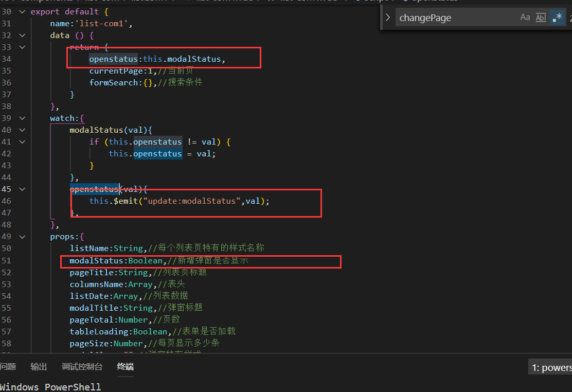Select the 终端 (Terminal) panel tab

[125, 366]
